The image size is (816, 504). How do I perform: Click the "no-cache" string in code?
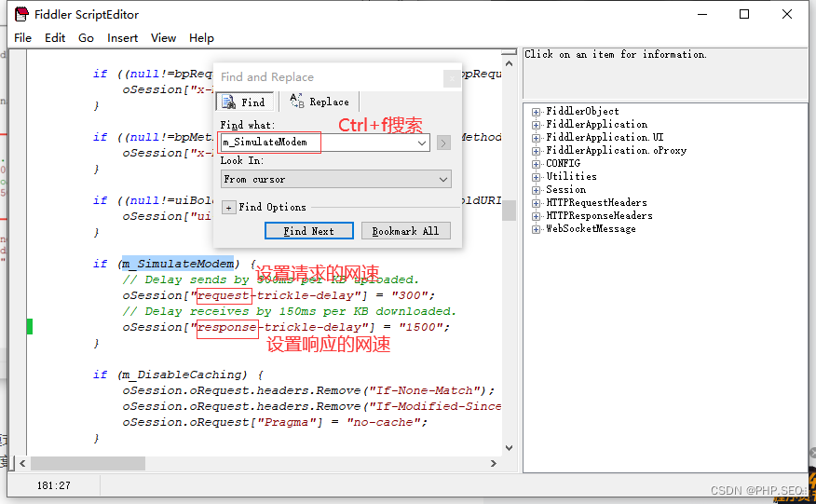[x=384, y=422]
